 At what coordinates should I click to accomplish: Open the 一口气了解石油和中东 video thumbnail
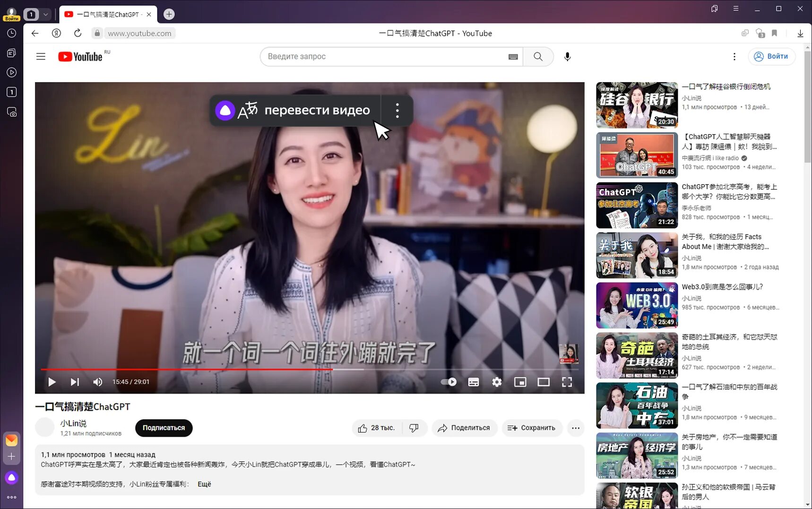click(x=637, y=405)
